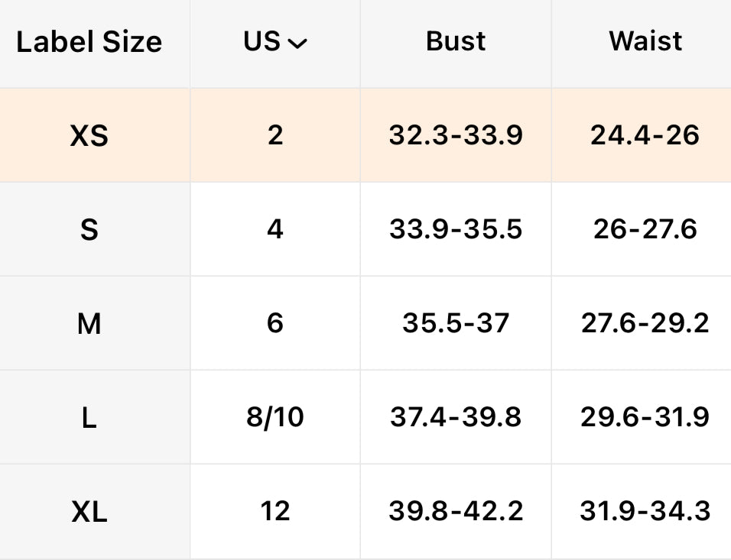
Task: Click bust measurement 35.5-37
Action: point(456,323)
